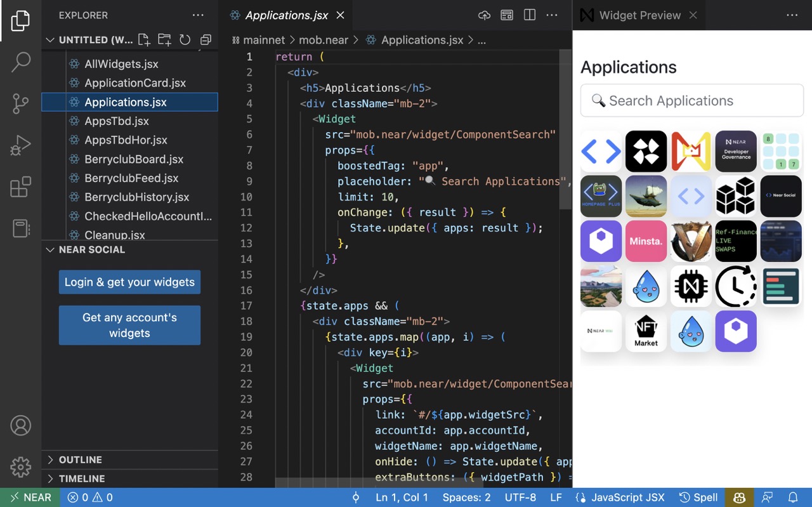
Task: Open the Explorer view in activity bar
Action: [20, 21]
